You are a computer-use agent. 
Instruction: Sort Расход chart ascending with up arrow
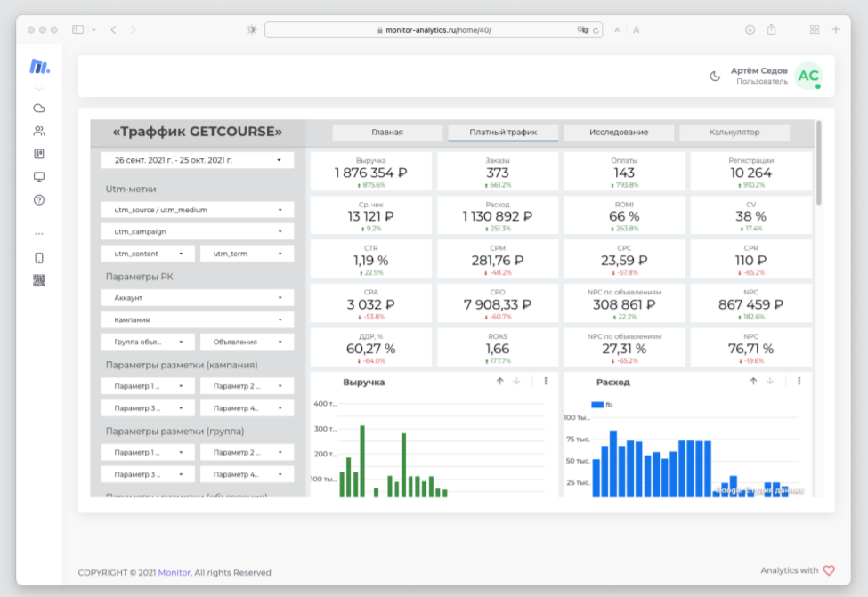(x=753, y=381)
